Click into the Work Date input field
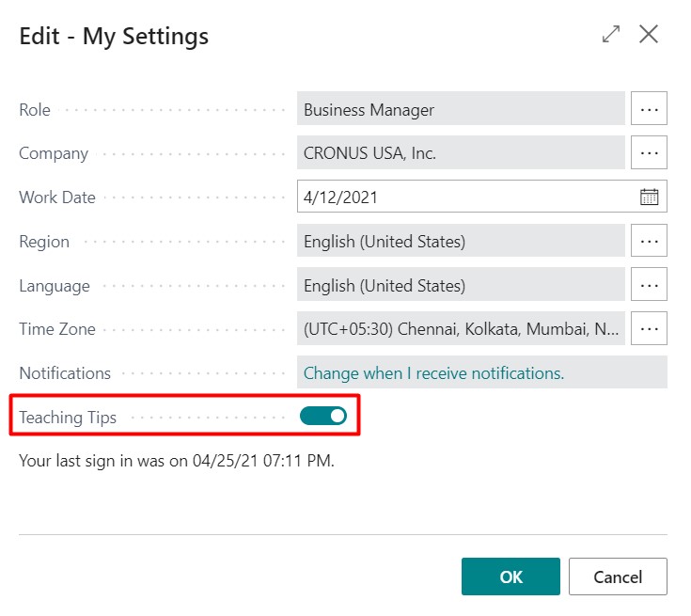Viewport: 691px width, 616px height. 465,197
